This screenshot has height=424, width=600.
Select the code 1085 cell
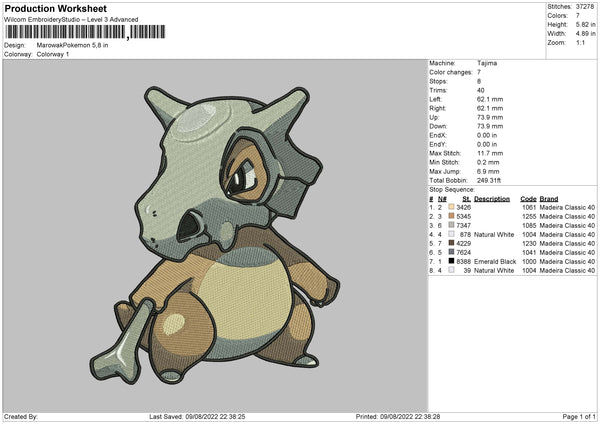pyautogui.click(x=529, y=225)
